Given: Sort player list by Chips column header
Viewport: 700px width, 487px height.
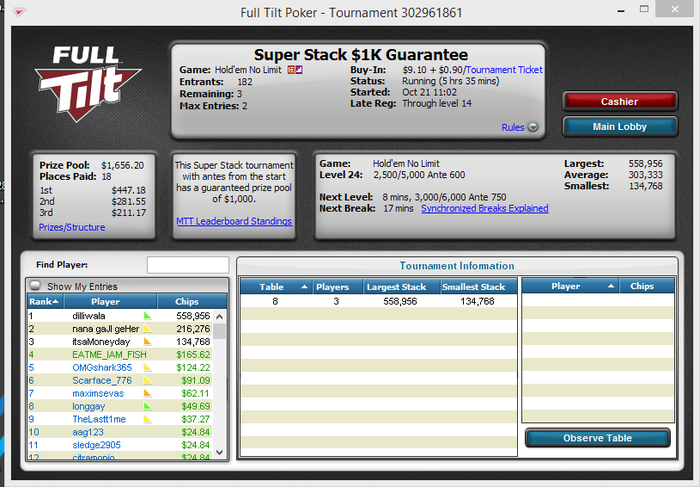Looking at the screenshot, I should point(192,302).
